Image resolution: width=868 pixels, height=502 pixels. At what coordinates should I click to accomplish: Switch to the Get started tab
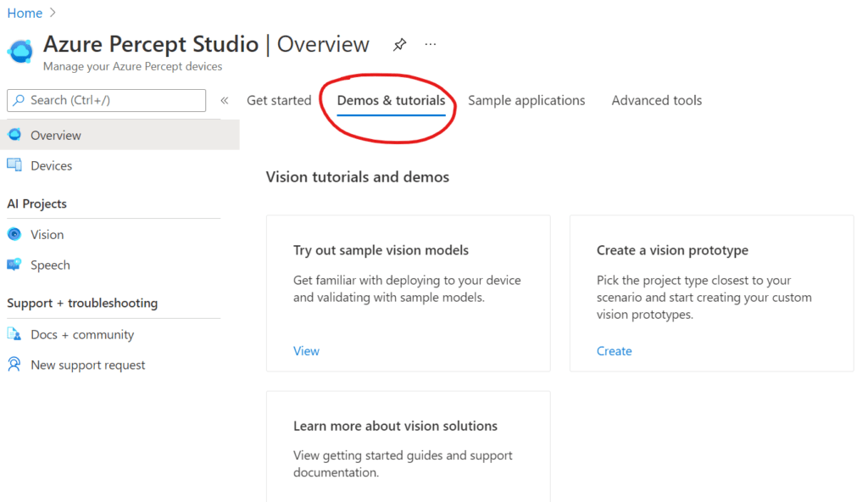click(x=279, y=100)
